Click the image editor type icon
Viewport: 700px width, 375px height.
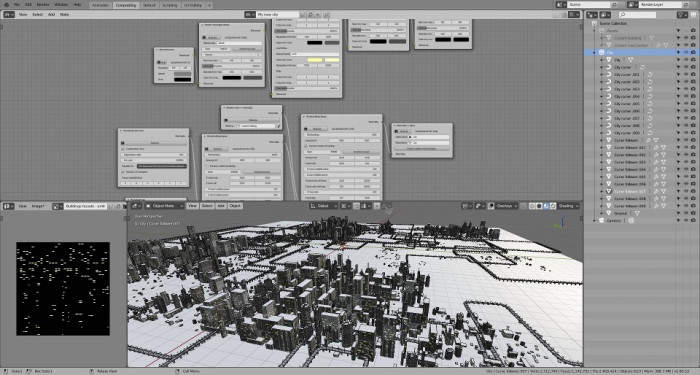(x=9, y=206)
